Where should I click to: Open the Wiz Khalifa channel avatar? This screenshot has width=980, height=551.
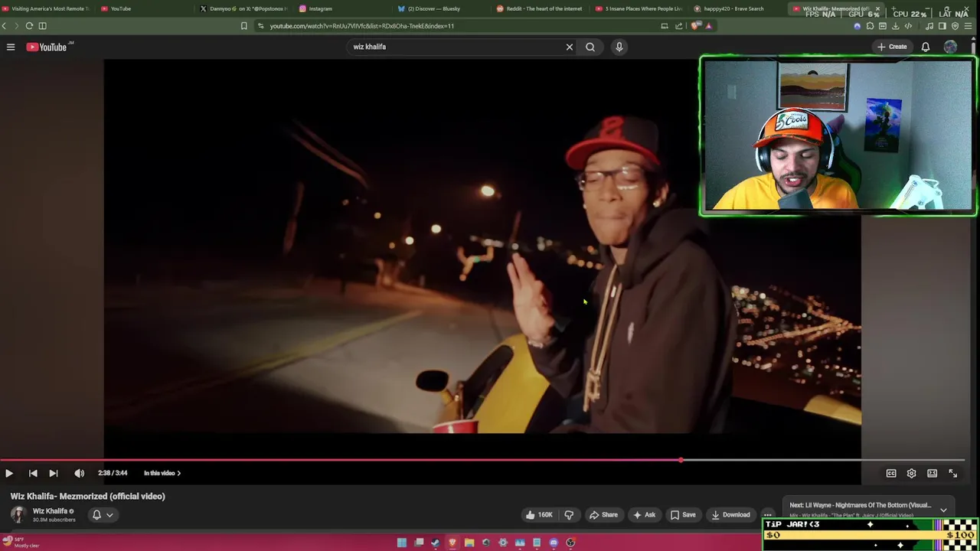click(18, 514)
